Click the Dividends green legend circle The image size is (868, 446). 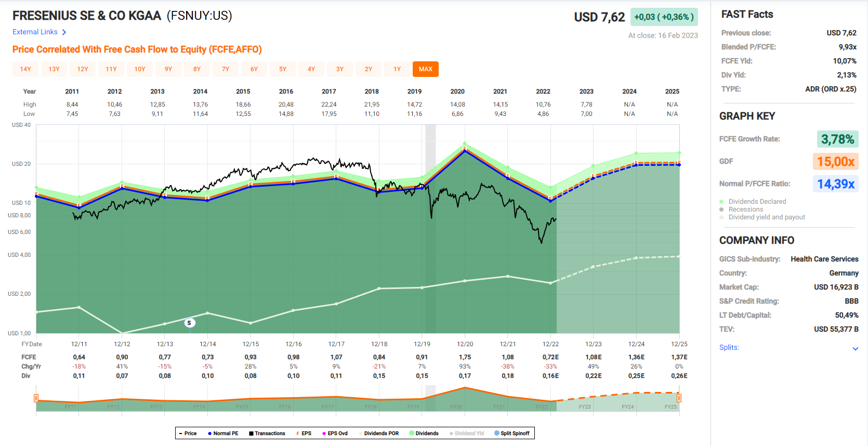click(412, 433)
